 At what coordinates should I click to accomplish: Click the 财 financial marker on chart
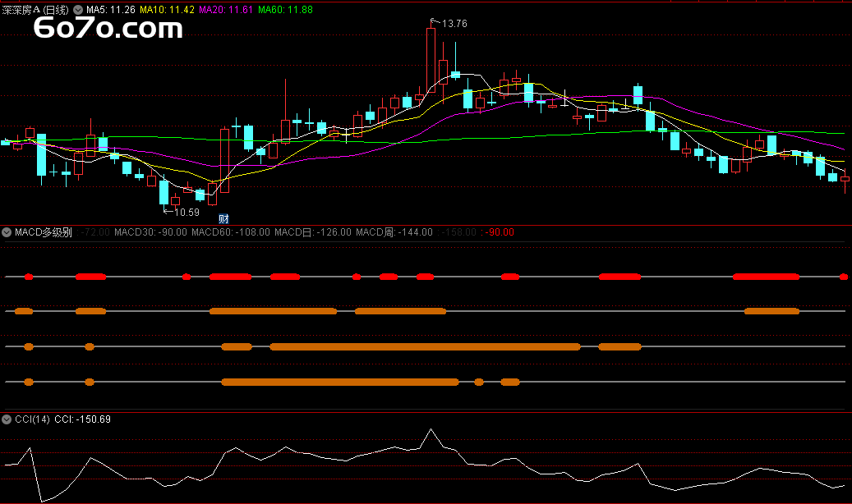(x=223, y=219)
